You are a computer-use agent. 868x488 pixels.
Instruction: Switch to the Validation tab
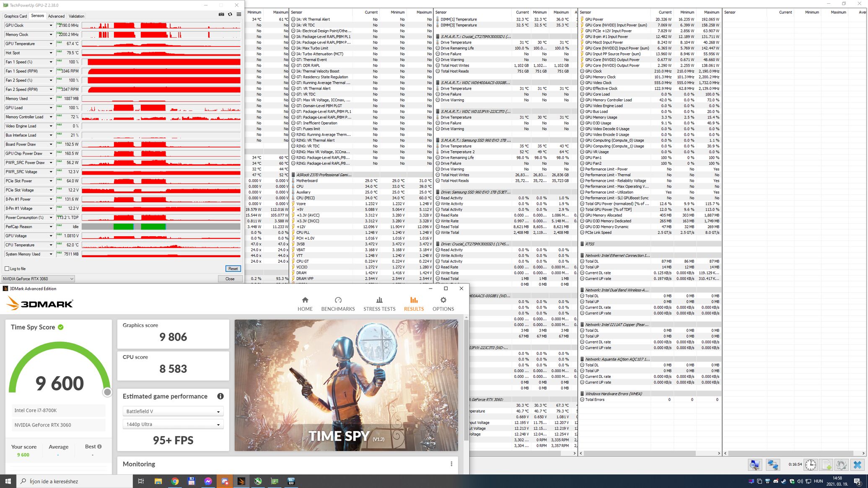click(x=76, y=16)
